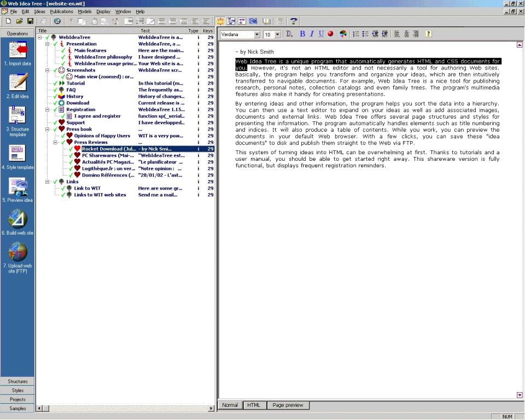The image size is (525, 420).
Task: Click the Underline U formatting icon
Action: (x=321, y=34)
